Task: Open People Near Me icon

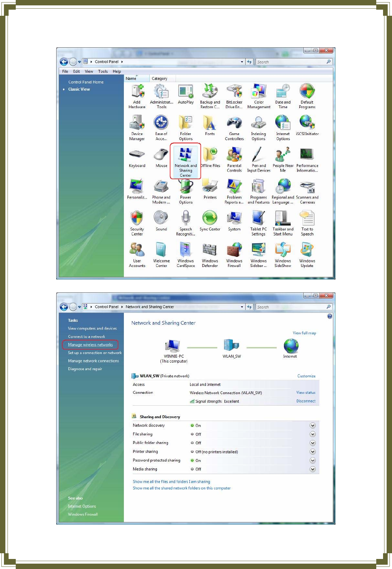Action: 283,160
